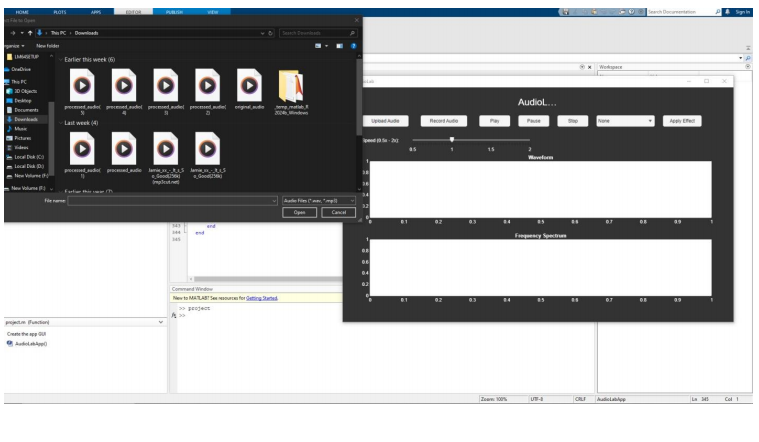Select Desktop in dialog sidebar
This screenshot has height=442, width=759.
(x=19, y=101)
